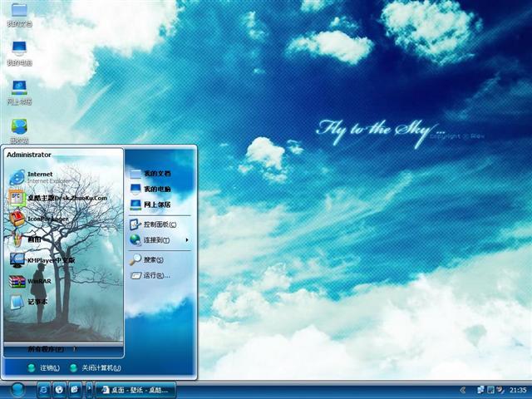
Task: Open the 我的电脑 desktop icon
Action: [19, 53]
